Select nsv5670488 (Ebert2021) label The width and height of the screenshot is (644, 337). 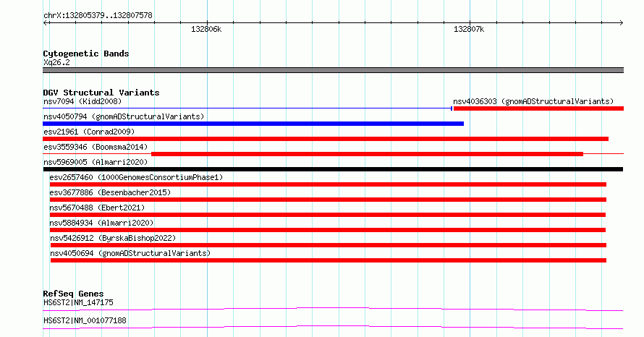click(97, 208)
